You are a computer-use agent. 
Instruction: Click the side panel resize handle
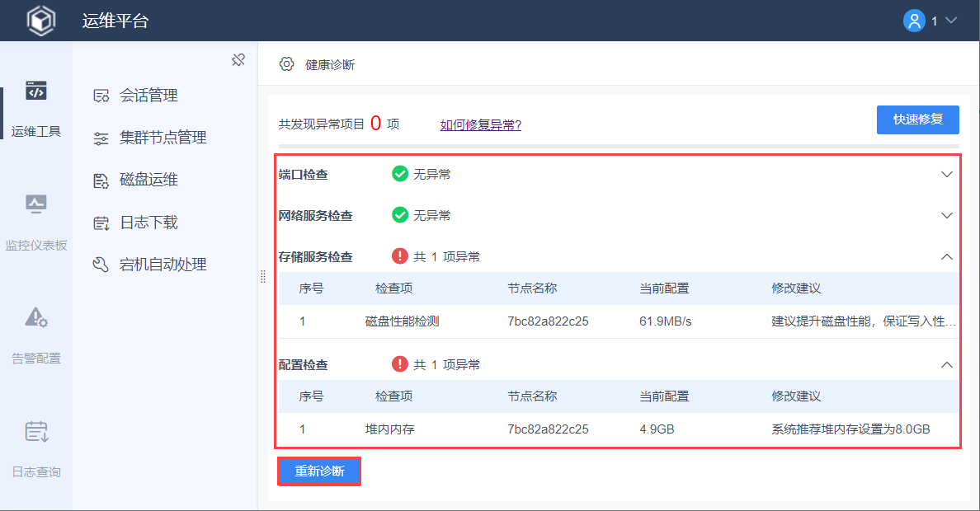(263, 276)
